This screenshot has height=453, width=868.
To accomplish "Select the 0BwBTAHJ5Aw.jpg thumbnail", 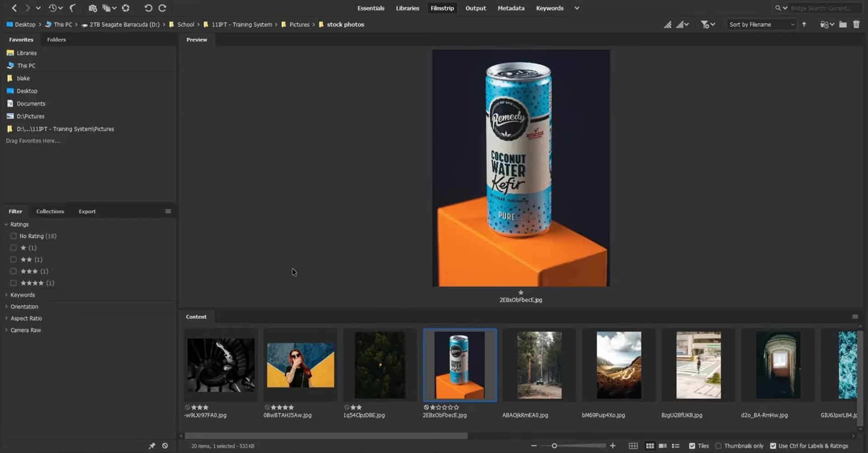I will 300,365.
